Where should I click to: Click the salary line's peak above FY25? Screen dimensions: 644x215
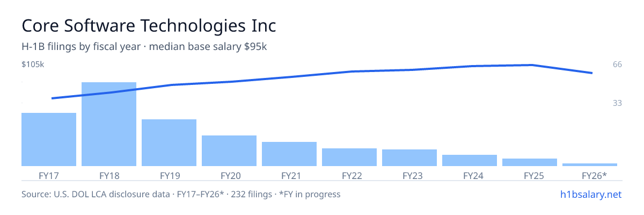point(531,65)
